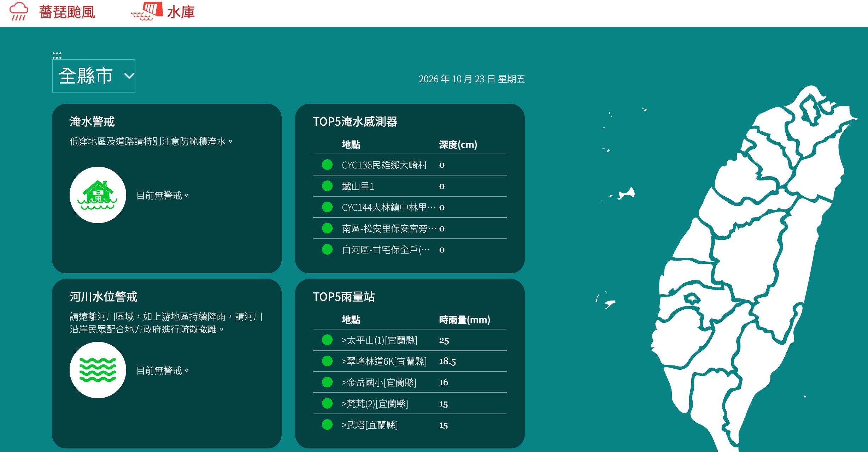Image resolution: width=868 pixels, height=452 pixels.
Task: Click the green river waves icon
Action: 98,370
